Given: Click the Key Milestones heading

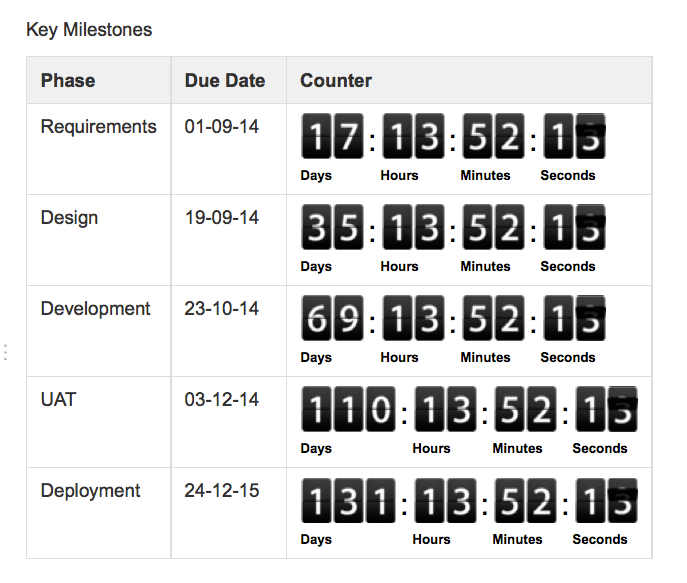Looking at the screenshot, I should click(x=89, y=30).
